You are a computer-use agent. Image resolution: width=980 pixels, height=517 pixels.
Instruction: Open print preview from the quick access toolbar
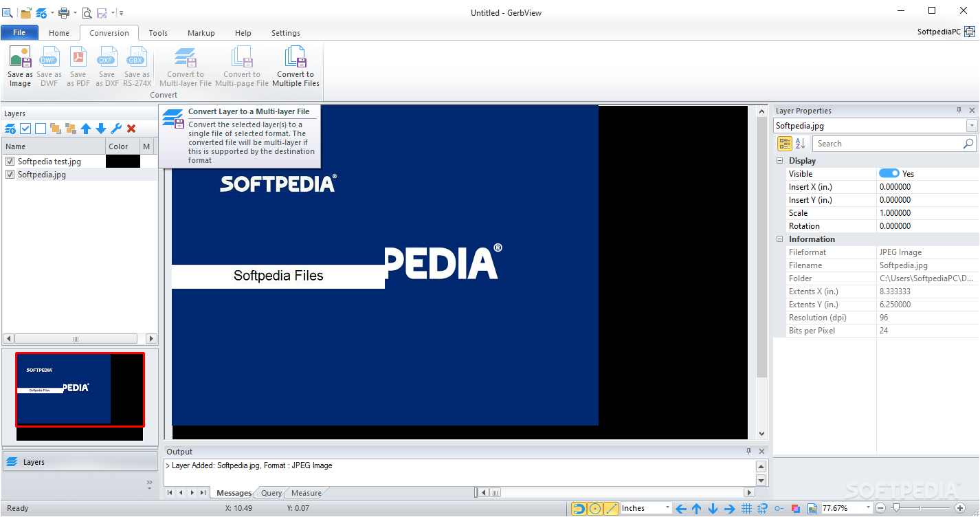(x=87, y=12)
